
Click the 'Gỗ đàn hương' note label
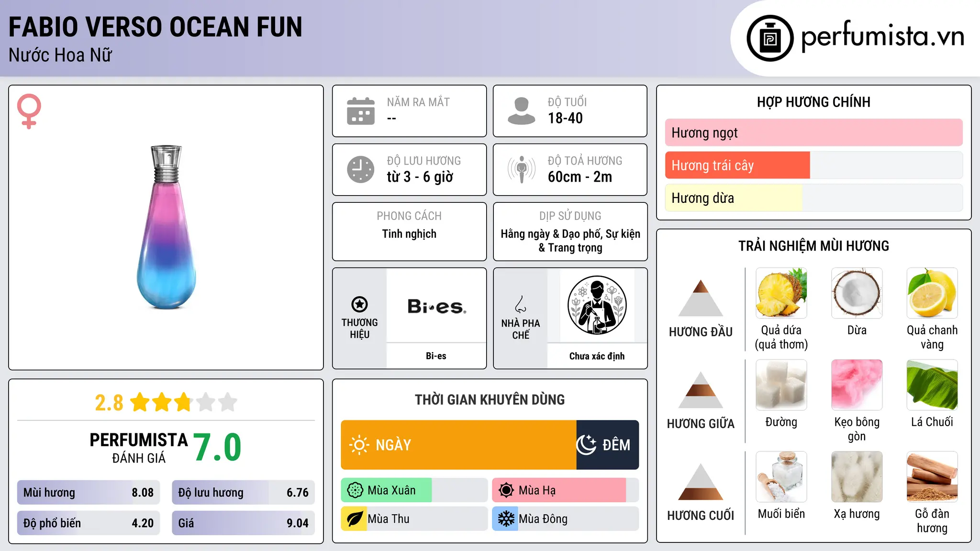point(932,521)
